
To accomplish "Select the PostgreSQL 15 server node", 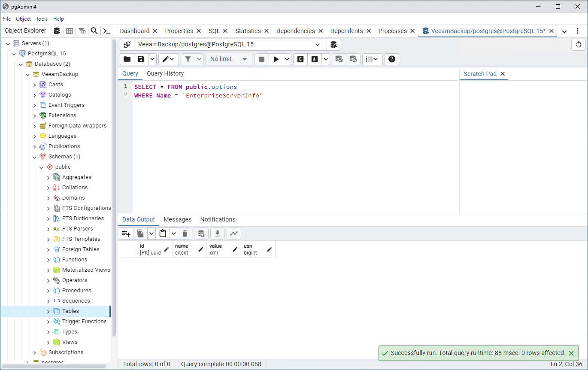I will tap(47, 54).
